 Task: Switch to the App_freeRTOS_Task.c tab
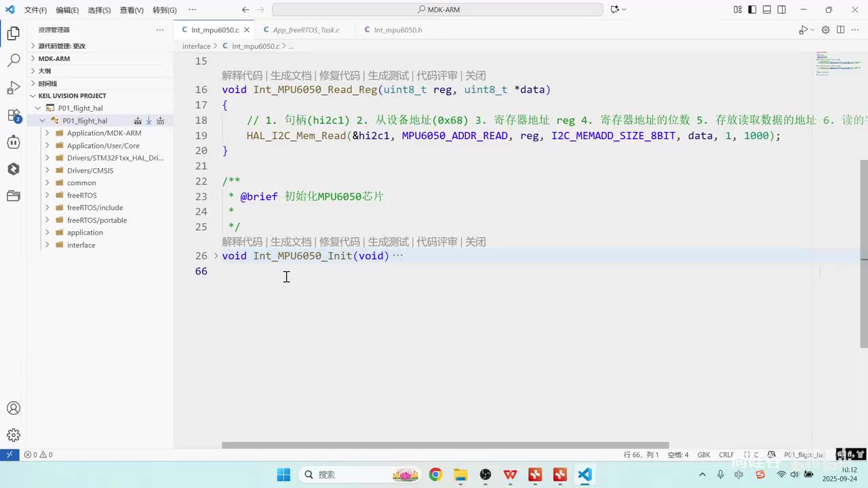[x=305, y=30]
